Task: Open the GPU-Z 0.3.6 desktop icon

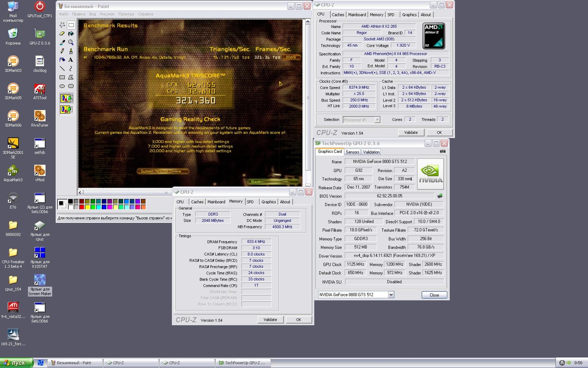Action: coord(40,36)
